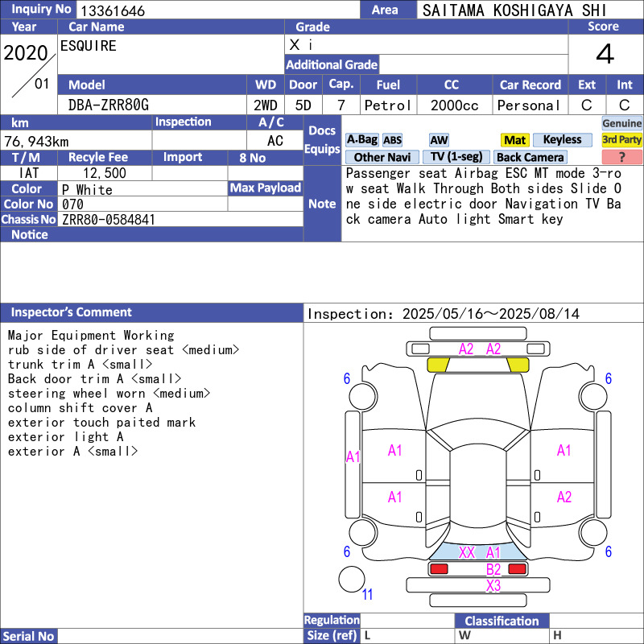Select the left red taillight on the diagram

pos(438,569)
